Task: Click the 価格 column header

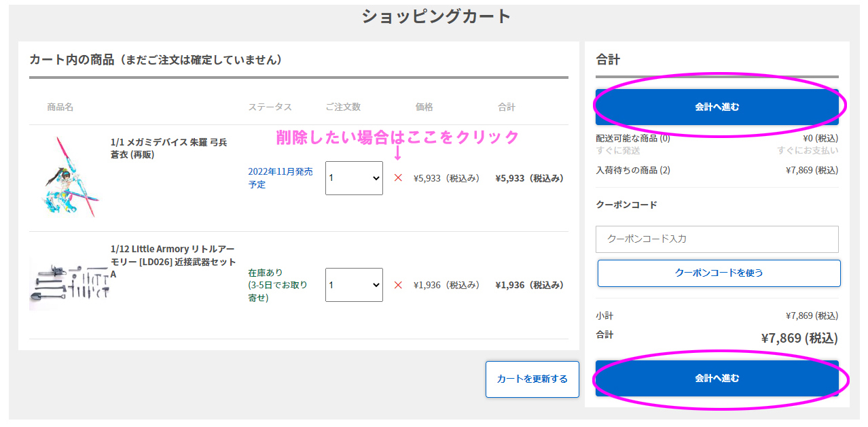Action: tap(424, 107)
